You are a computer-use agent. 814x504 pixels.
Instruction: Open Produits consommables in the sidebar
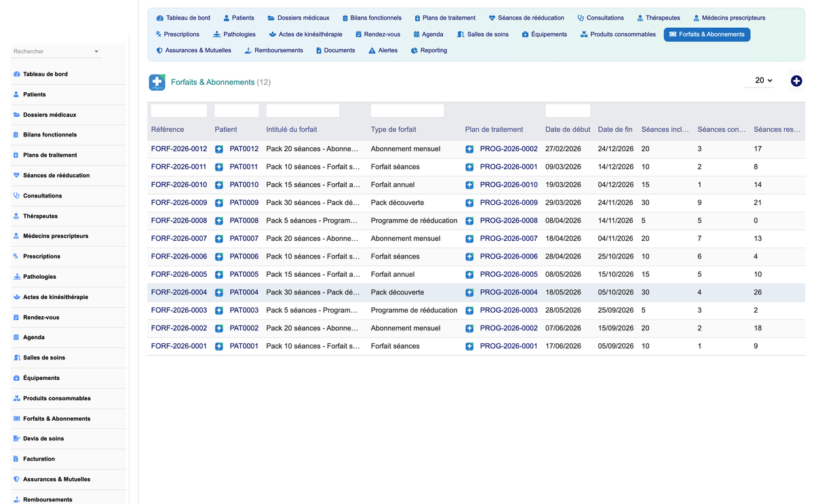[x=57, y=398]
